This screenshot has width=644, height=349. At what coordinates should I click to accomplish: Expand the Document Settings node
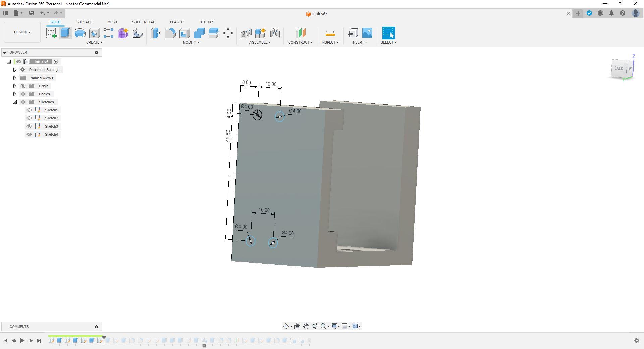pos(15,70)
